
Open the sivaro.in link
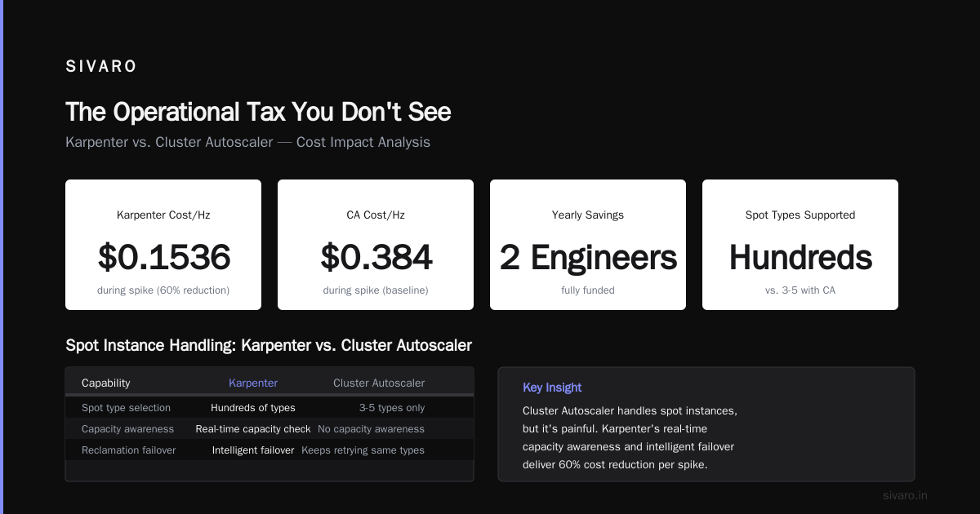[x=905, y=495]
